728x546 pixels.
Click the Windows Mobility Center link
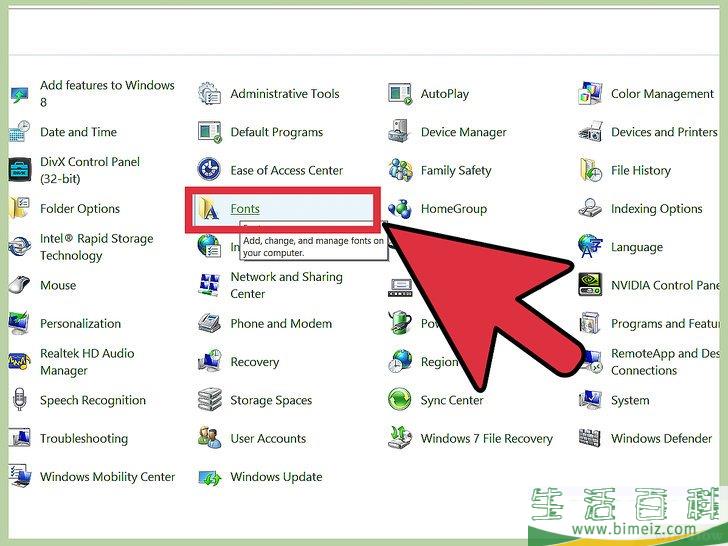click(107, 477)
